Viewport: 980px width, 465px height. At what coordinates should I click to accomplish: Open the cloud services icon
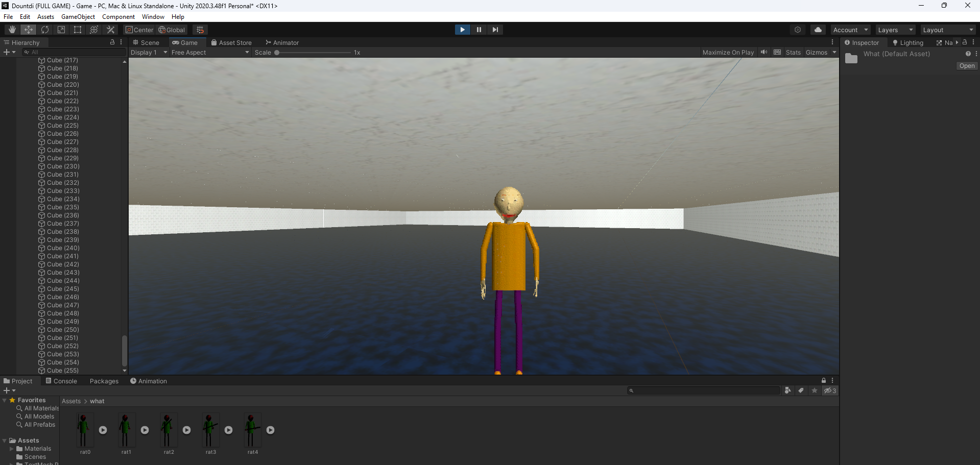coord(818,30)
